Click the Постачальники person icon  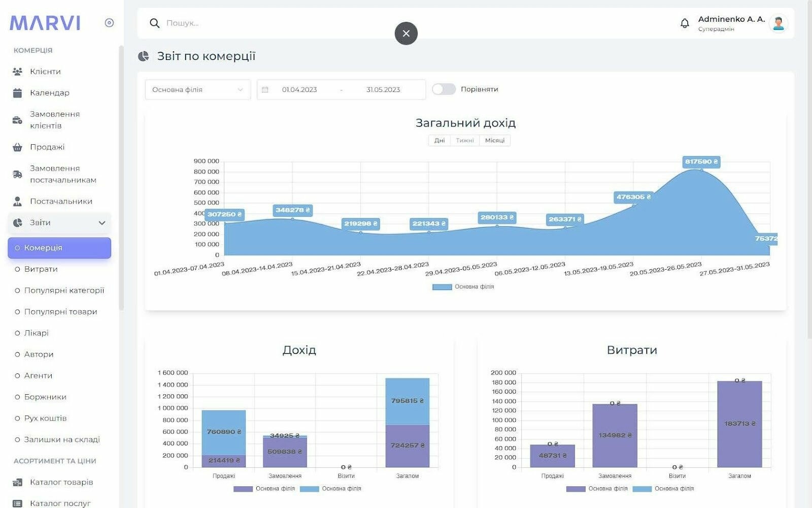tap(17, 202)
